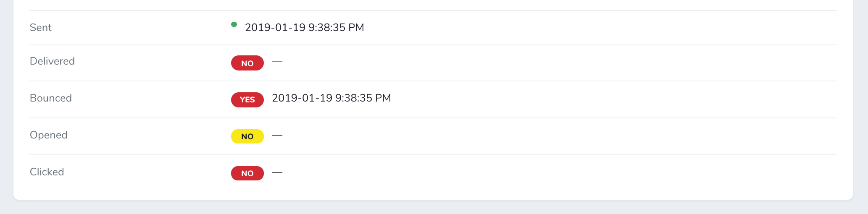Screen dimensions: 868x214
Task: Click the divider line between Sent and Delivered
Action: click(x=433, y=45)
